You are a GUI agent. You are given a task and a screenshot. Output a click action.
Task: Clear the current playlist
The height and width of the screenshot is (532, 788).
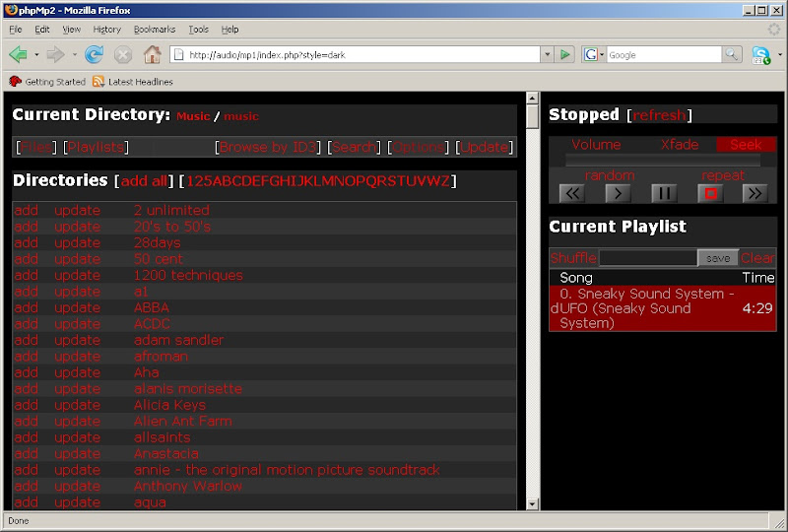pos(757,258)
